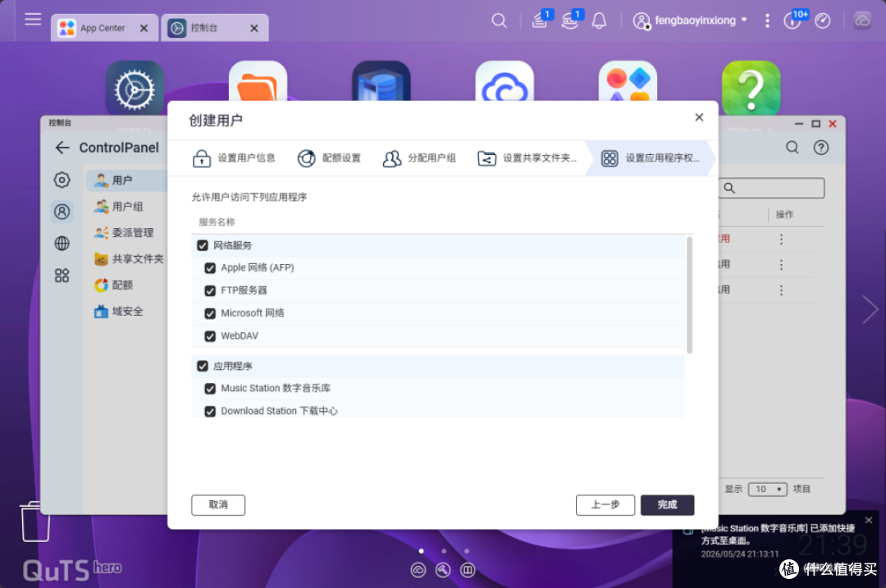Open the ControlPanel search magnifier icon
The image size is (886, 588).
(x=792, y=148)
